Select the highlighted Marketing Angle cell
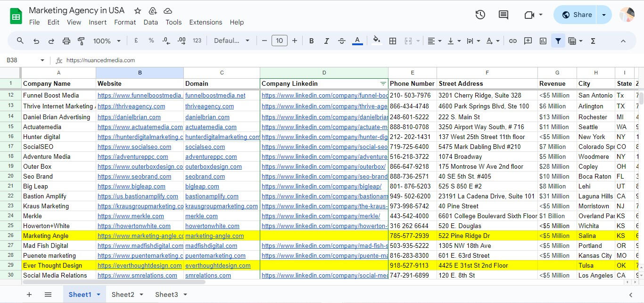 pyautogui.click(x=58, y=236)
